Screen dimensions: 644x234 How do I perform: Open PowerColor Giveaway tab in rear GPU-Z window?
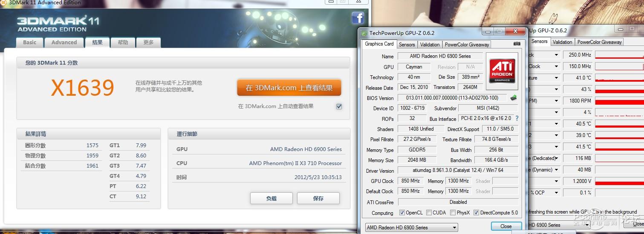coord(600,42)
